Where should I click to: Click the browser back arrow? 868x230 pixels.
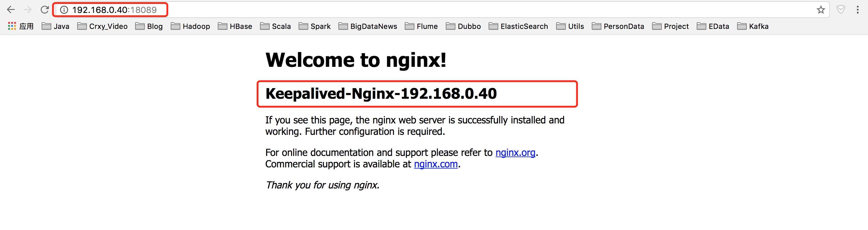11,10
